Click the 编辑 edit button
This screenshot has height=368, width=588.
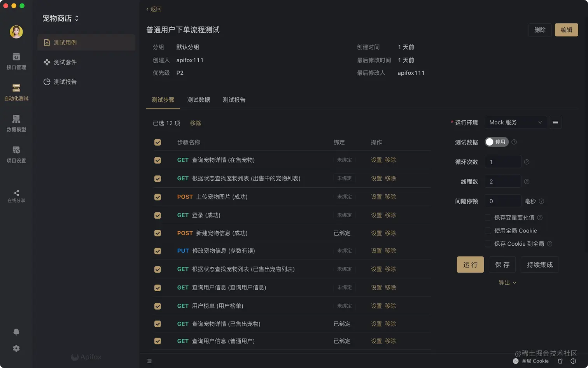click(x=566, y=30)
